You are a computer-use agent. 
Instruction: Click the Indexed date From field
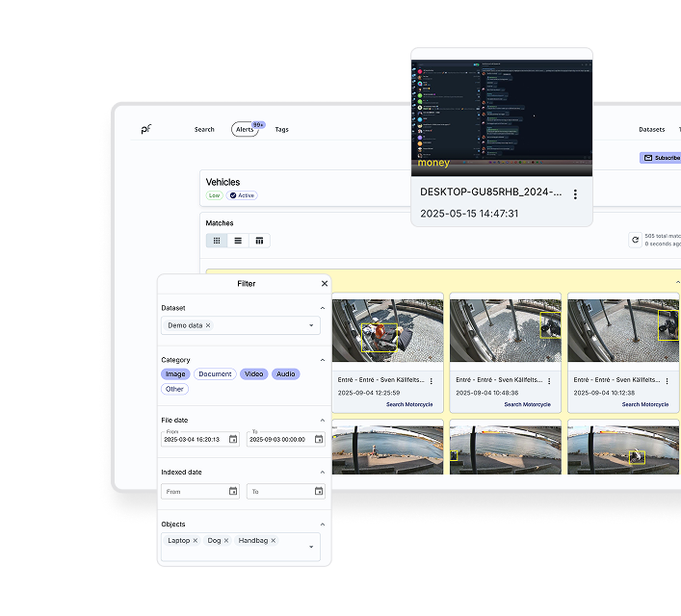(193, 491)
